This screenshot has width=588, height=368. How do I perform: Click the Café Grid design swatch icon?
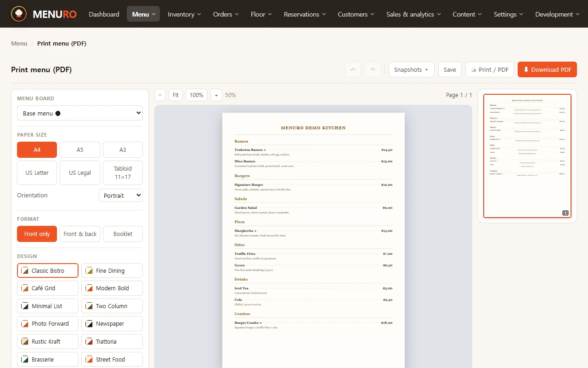tap(25, 288)
